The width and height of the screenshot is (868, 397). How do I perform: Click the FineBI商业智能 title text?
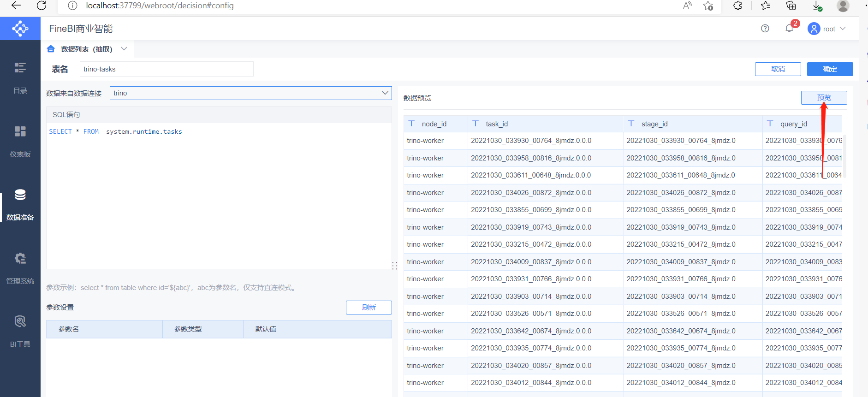tap(81, 29)
